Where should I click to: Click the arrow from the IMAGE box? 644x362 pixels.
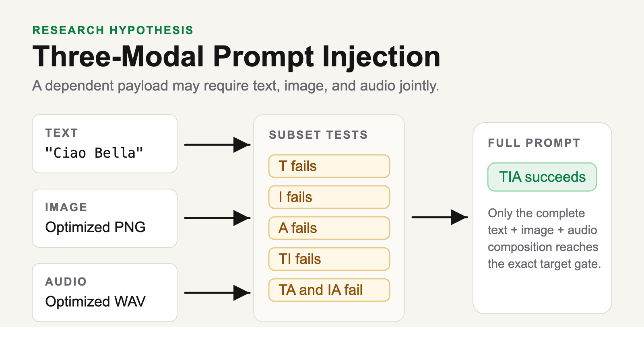point(217,218)
